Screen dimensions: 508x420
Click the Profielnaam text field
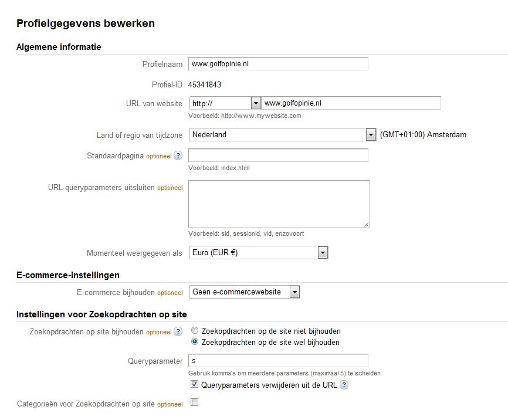pos(278,64)
